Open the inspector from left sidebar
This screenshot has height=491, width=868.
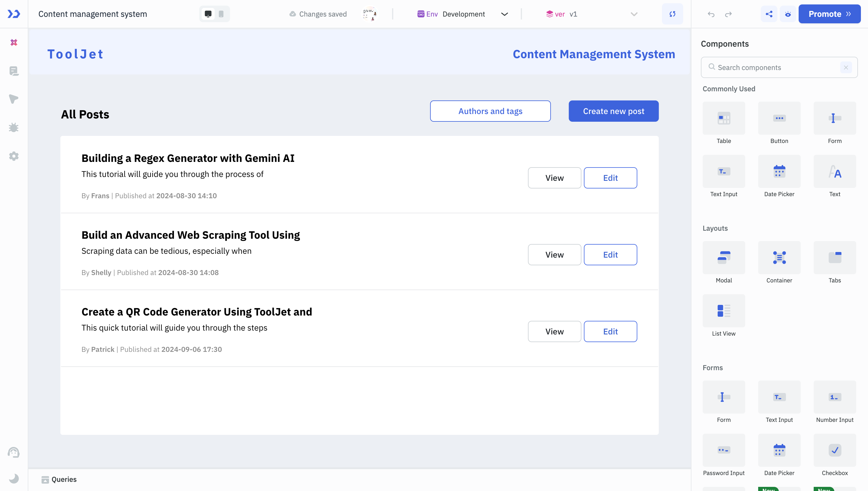(14, 99)
